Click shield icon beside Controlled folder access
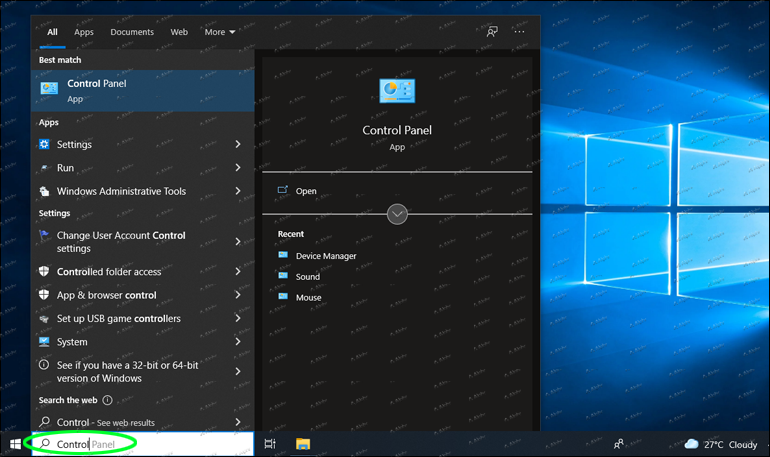Image resolution: width=770 pixels, height=457 pixels. tap(44, 271)
